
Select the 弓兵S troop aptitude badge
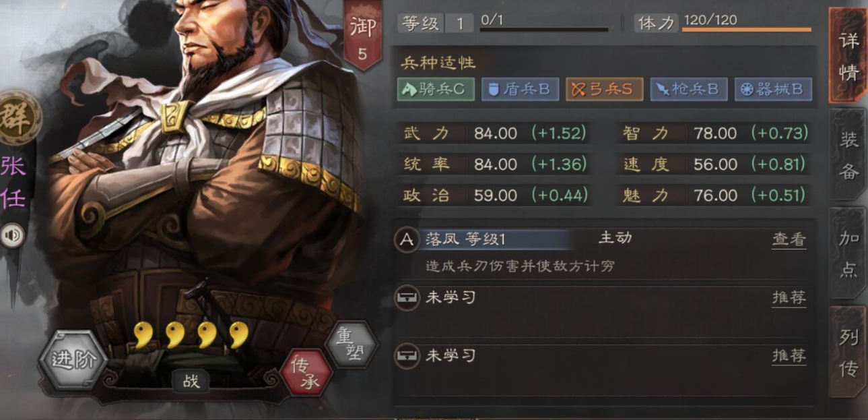[604, 90]
